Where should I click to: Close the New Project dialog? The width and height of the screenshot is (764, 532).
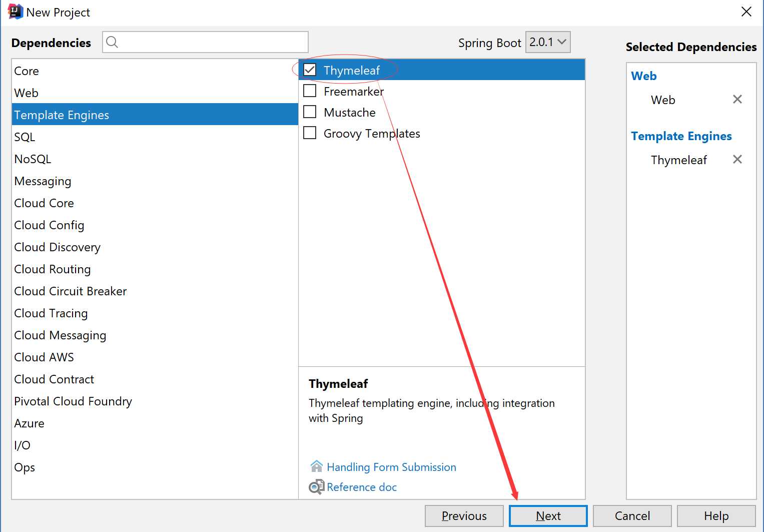[746, 12]
